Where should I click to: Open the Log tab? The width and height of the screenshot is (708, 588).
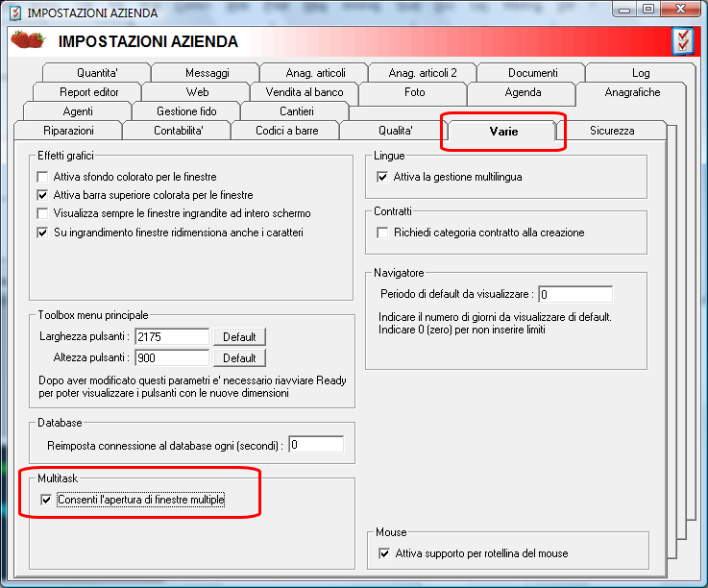click(640, 73)
